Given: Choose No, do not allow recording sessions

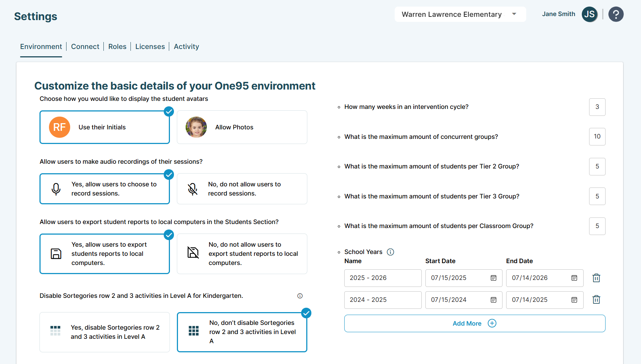Looking at the screenshot, I should [x=242, y=189].
